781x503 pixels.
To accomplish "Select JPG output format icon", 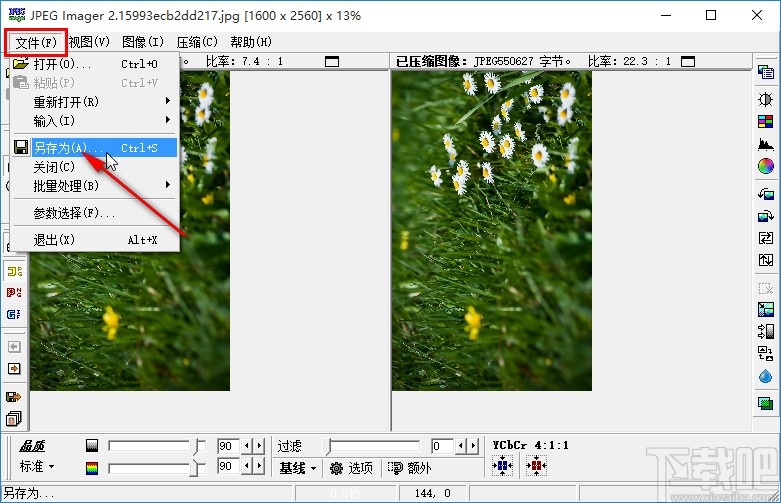I will point(14,271).
